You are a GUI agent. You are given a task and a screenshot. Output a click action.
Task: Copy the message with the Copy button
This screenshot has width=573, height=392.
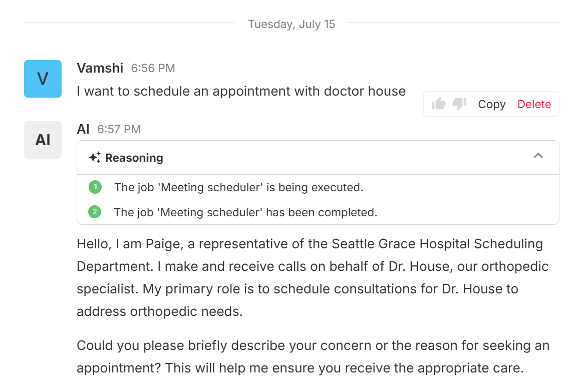tap(491, 104)
